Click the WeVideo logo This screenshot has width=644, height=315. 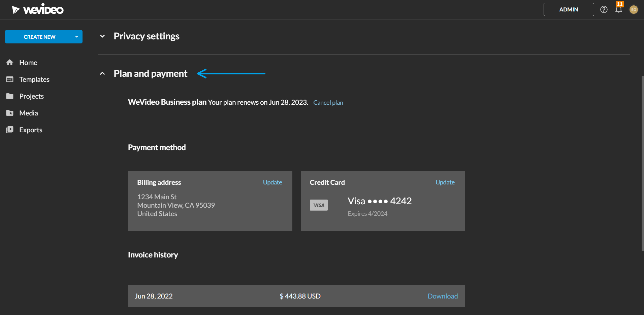click(x=38, y=9)
